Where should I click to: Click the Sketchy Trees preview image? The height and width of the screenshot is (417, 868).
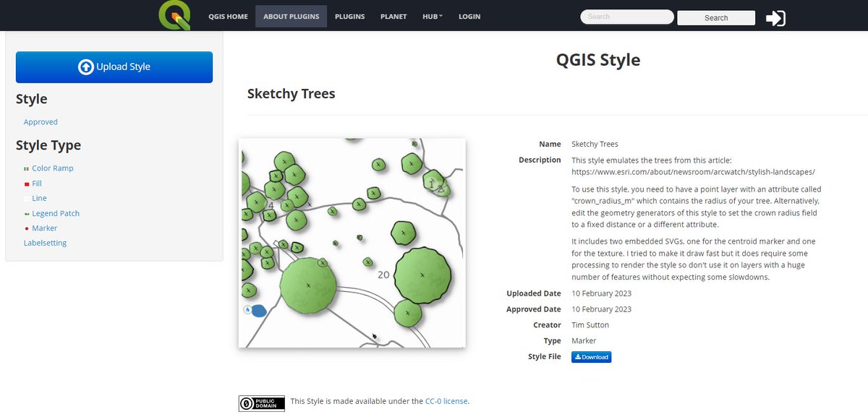[352, 243]
